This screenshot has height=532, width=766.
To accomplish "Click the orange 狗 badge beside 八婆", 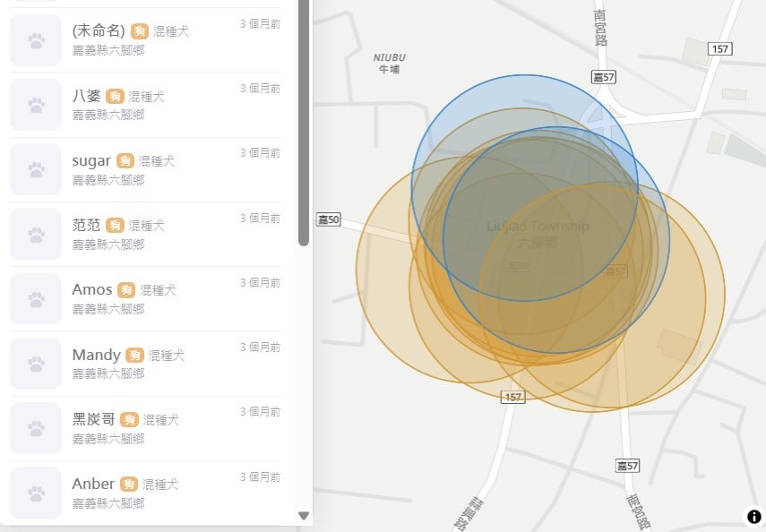I will click(115, 96).
